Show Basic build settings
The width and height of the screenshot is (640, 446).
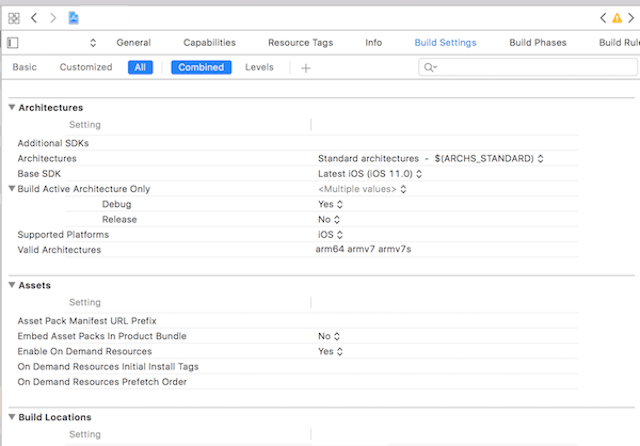pos(24,68)
